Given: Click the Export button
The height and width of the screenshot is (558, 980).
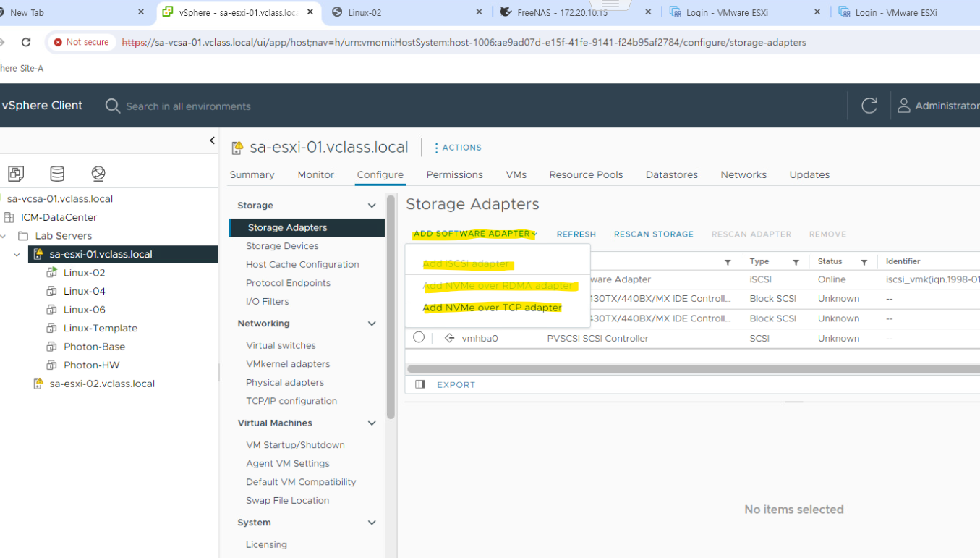Looking at the screenshot, I should 456,385.
